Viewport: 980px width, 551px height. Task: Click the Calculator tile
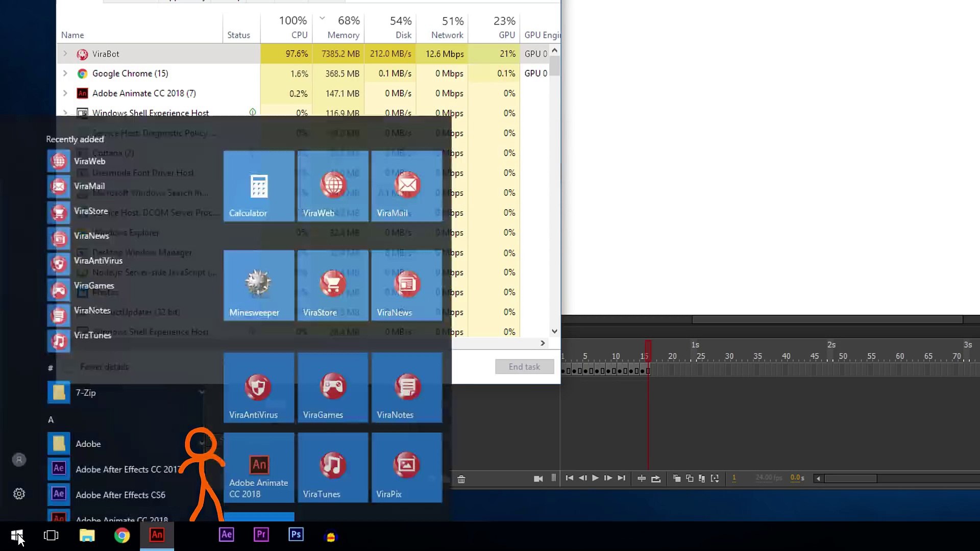(x=258, y=186)
